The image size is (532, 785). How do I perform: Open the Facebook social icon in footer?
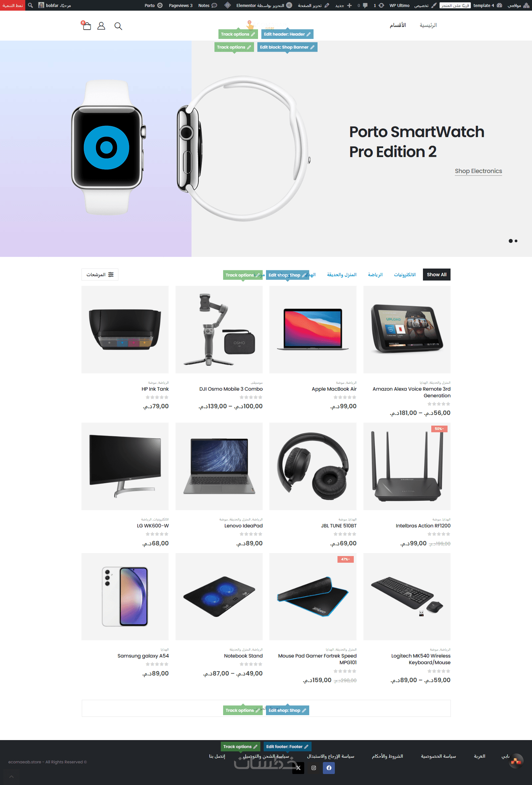pos(329,768)
